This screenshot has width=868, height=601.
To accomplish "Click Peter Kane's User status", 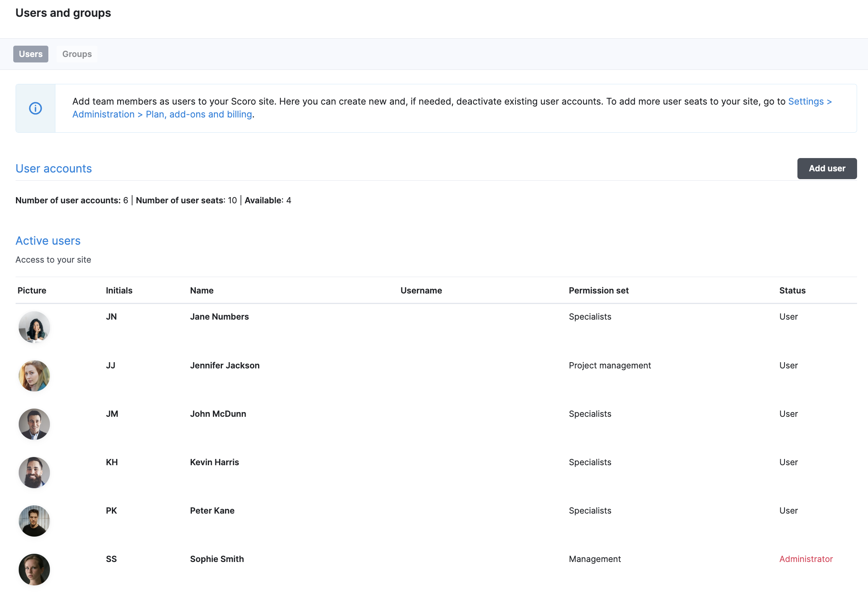I will coord(788,510).
